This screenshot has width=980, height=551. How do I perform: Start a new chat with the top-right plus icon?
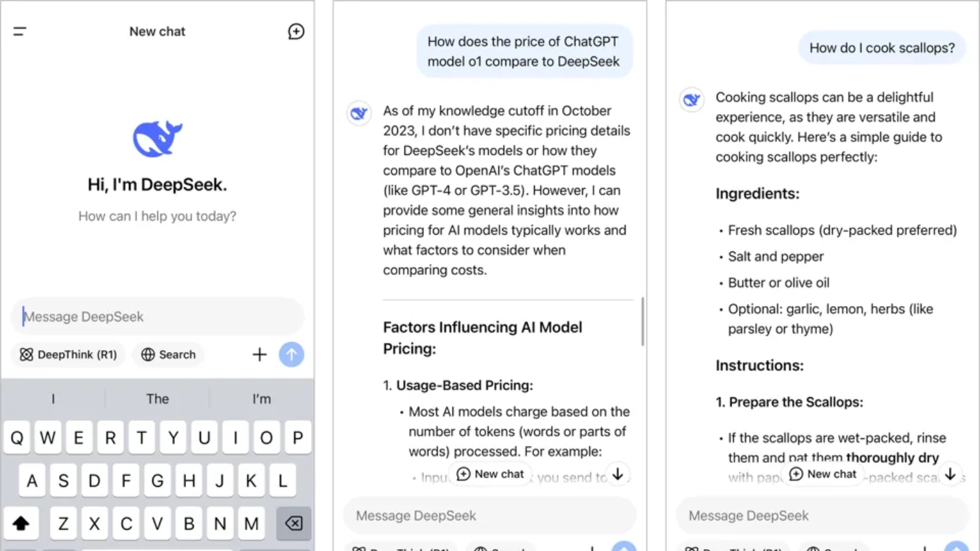[x=296, y=31]
